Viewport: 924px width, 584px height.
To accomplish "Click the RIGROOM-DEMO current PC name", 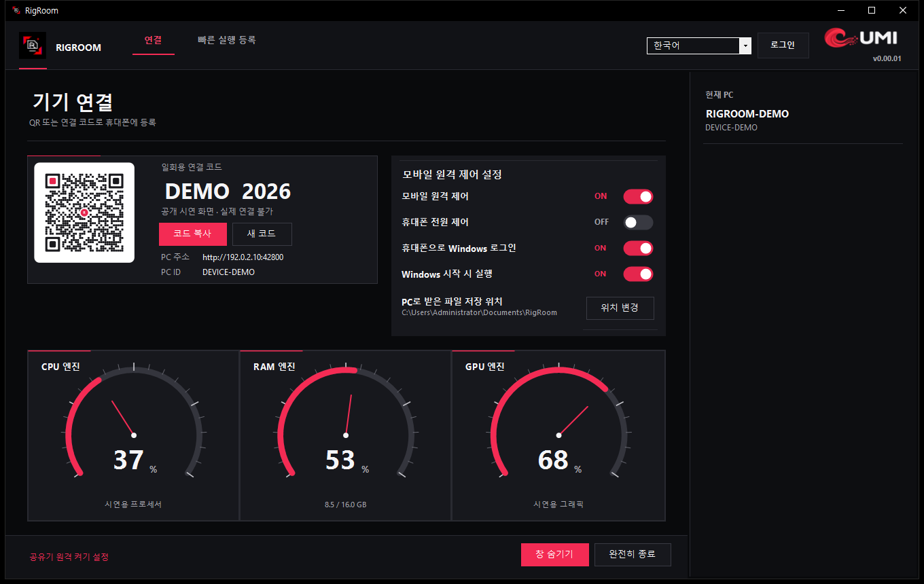I will [x=747, y=114].
